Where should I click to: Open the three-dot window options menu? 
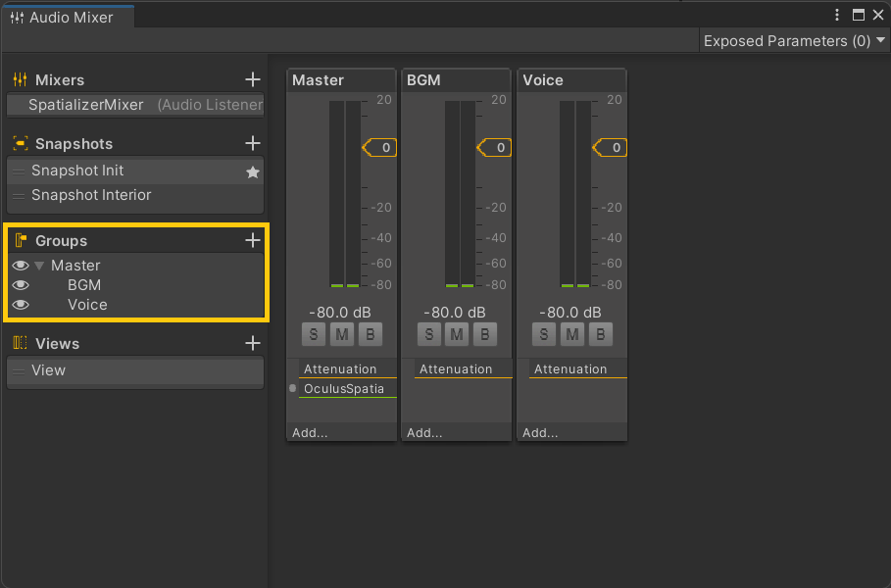[x=836, y=15]
